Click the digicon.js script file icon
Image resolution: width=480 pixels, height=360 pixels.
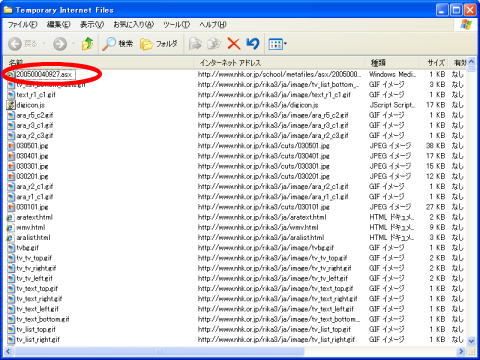[11, 105]
